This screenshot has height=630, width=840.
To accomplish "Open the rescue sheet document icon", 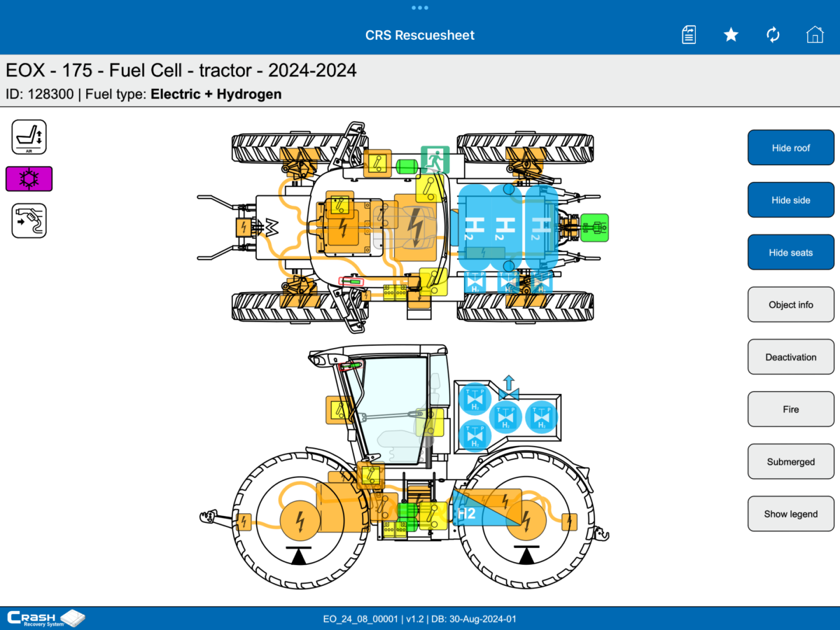I will (689, 35).
